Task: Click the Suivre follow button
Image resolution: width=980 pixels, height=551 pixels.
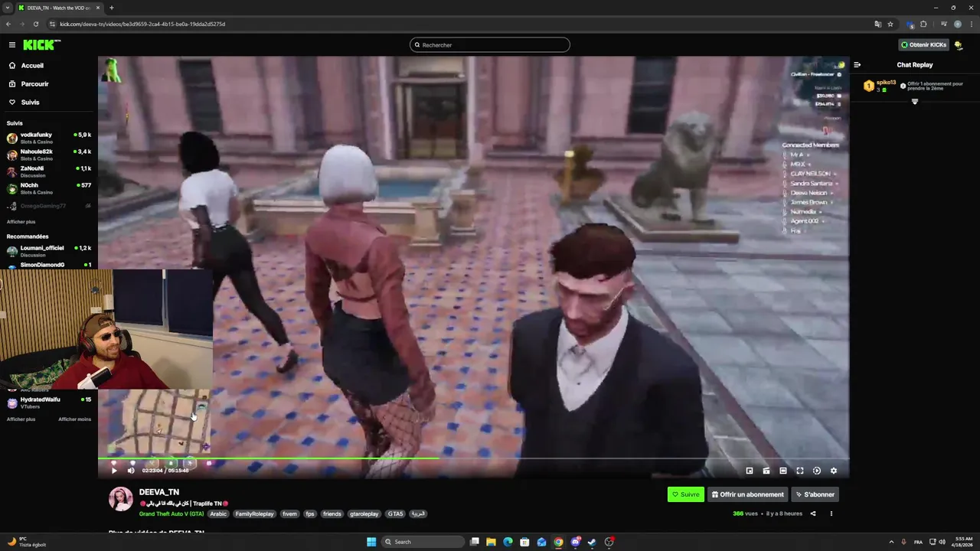Action: click(x=685, y=494)
